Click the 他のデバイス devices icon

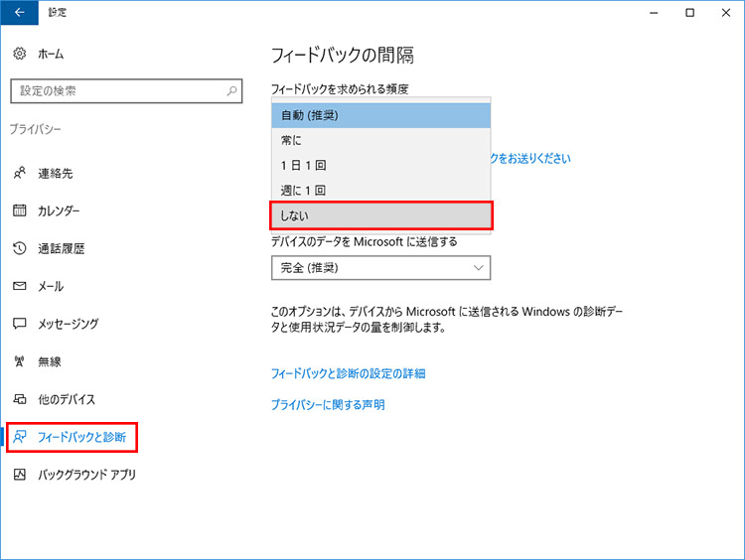point(20,399)
